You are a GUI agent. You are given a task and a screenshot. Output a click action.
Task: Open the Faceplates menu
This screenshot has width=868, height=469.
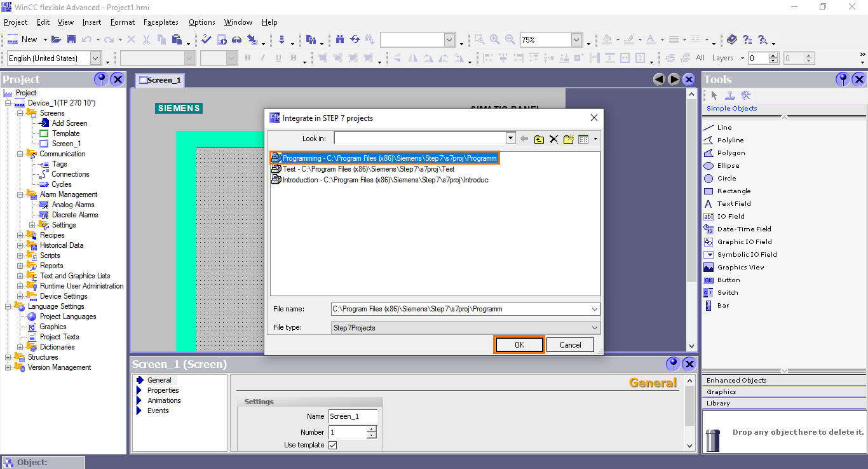click(x=161, y=22)
